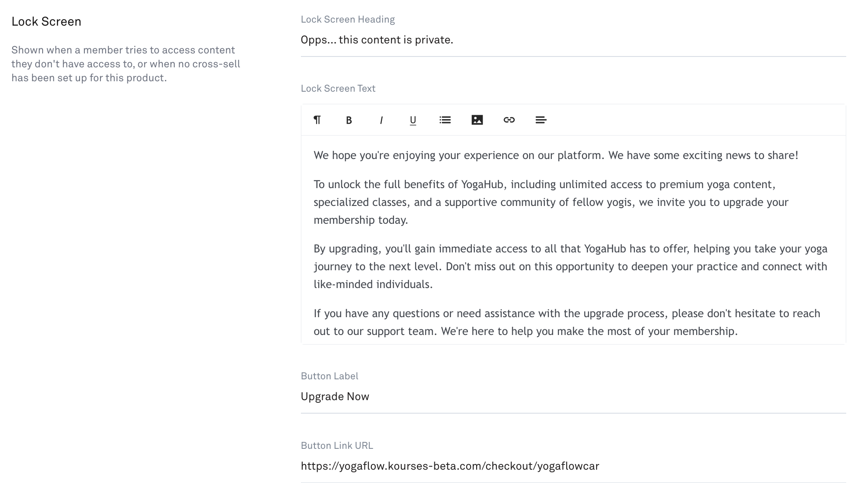The height and width of the screenshot is (504, 861).
Task: Toggle bold formatting in editor toolbar
Action: 349,120
